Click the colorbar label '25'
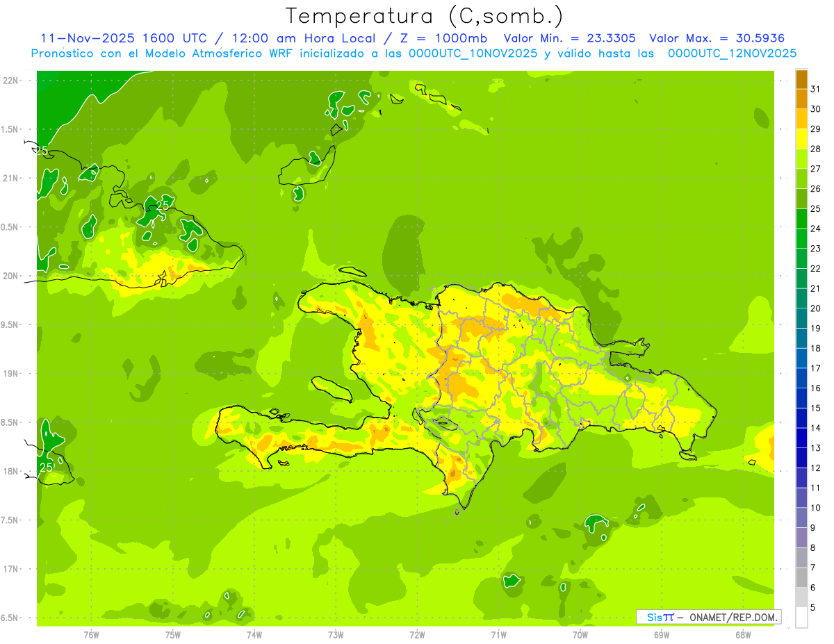 815,208
